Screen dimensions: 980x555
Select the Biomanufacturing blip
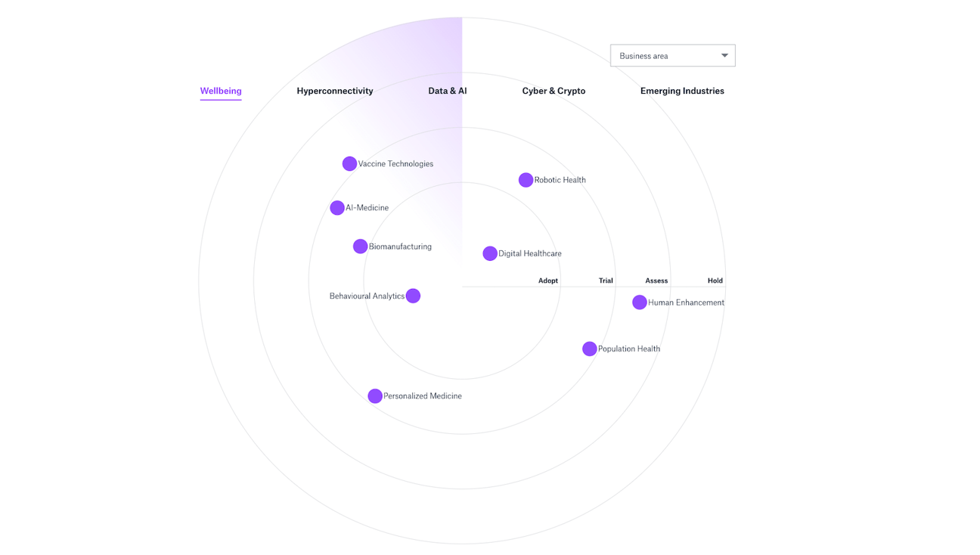(360, 246)
